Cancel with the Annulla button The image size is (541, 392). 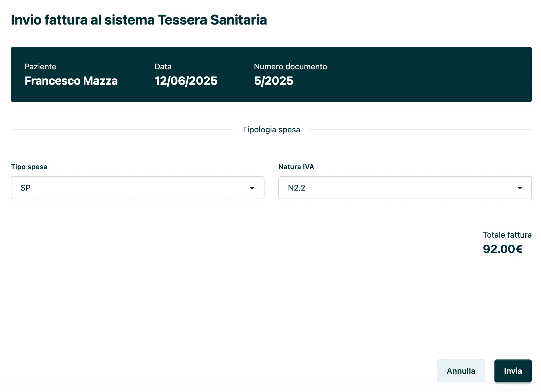pyautogui.click(x=461, y=371)
